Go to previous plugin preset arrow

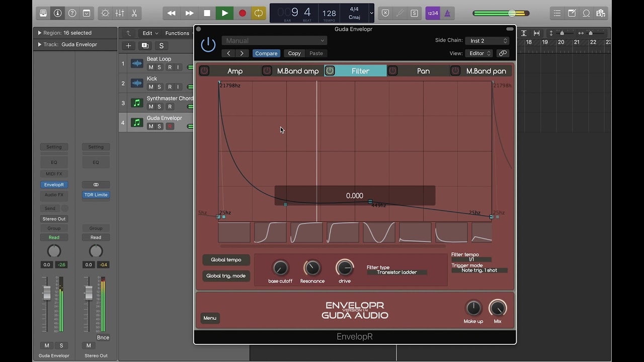coord(229,53)
